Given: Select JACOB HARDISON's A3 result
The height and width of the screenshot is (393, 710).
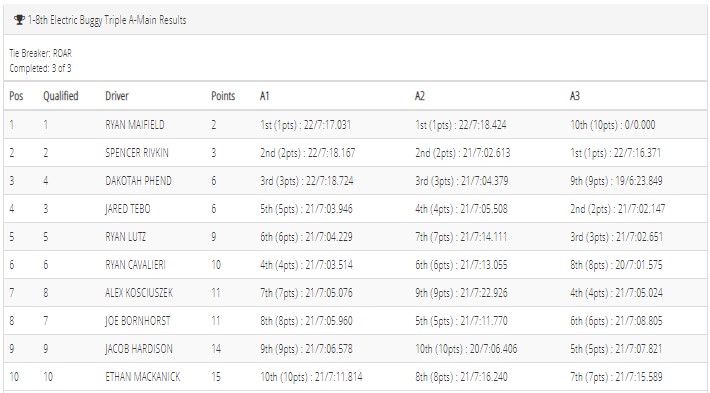Looking at the screenshot, I should pyautogui.click(x=616, y=349).
